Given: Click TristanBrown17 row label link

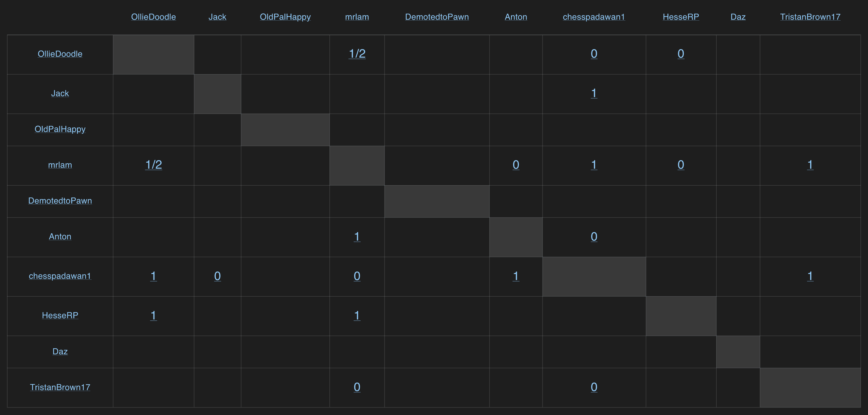Looking at the screenshot, I should (x=60, y=387).
